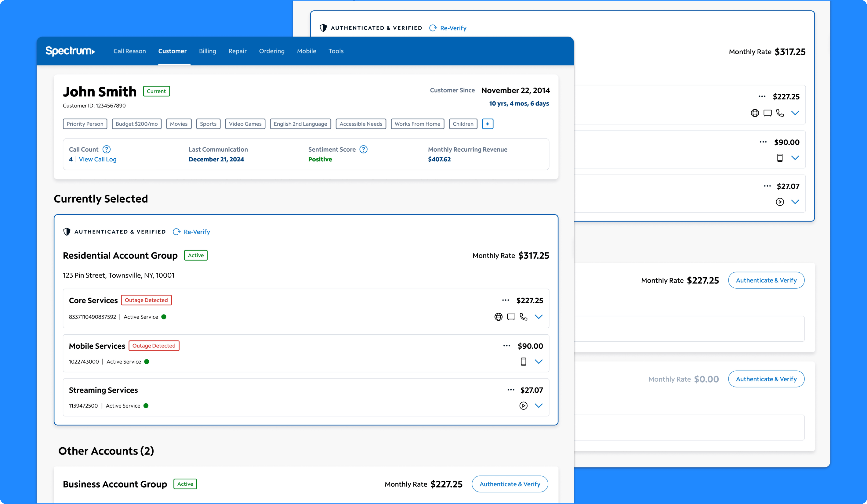This screenshot has width=867, height=504.
Task: Select the Works From Home tag
Action: click(x=417, y=124)
